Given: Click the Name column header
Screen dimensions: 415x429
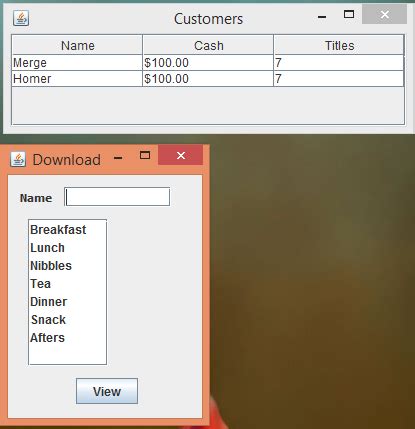Looking at the screenshot, I should pos(77,45).
